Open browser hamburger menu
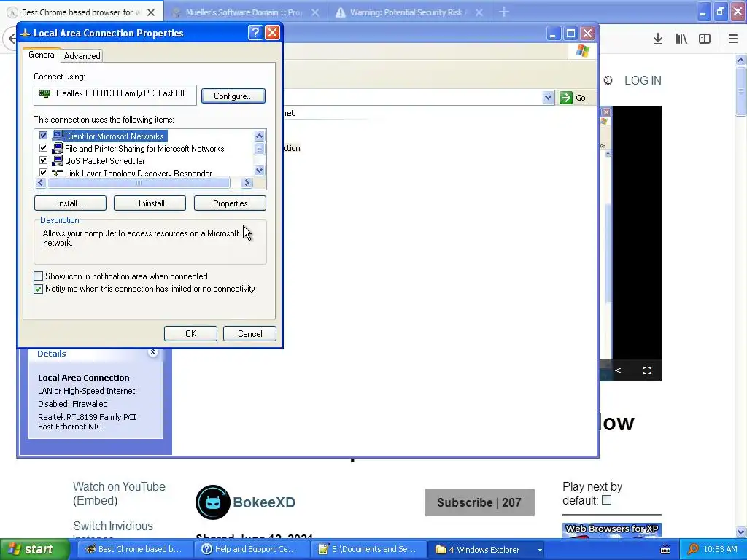The image size is (747, 560). (733, 39)
